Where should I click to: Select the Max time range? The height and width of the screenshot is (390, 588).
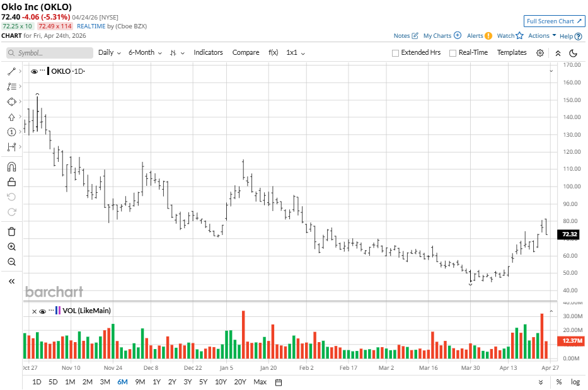(x=260, y=382)
